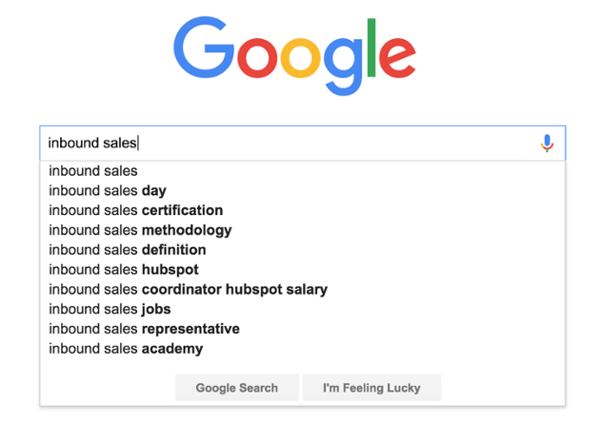The image size is (600, 422).
Task: Click the green letter l in the Google logo
Action: [x=370, y=48]
